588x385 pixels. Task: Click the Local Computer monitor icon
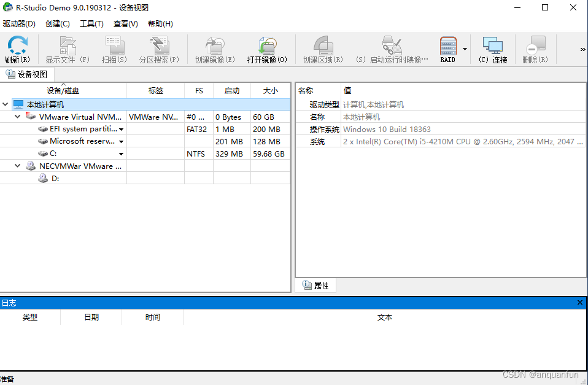[x=18, y=104]
